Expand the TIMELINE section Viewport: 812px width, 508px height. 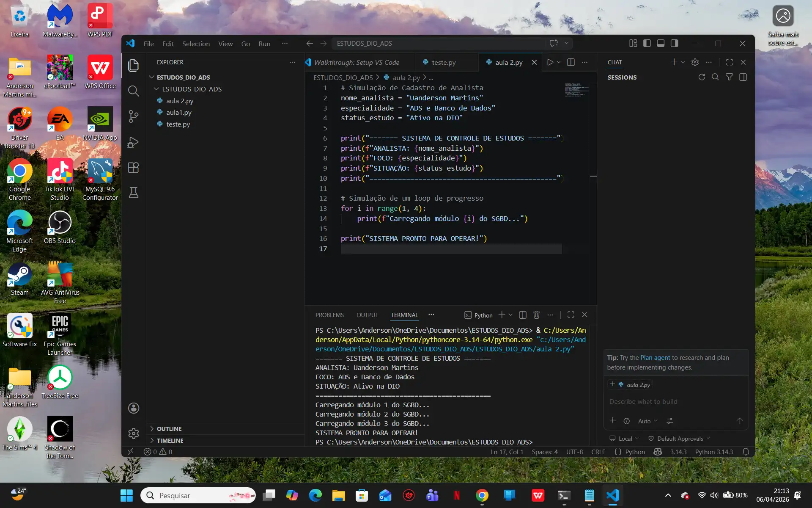coord(170,441)
